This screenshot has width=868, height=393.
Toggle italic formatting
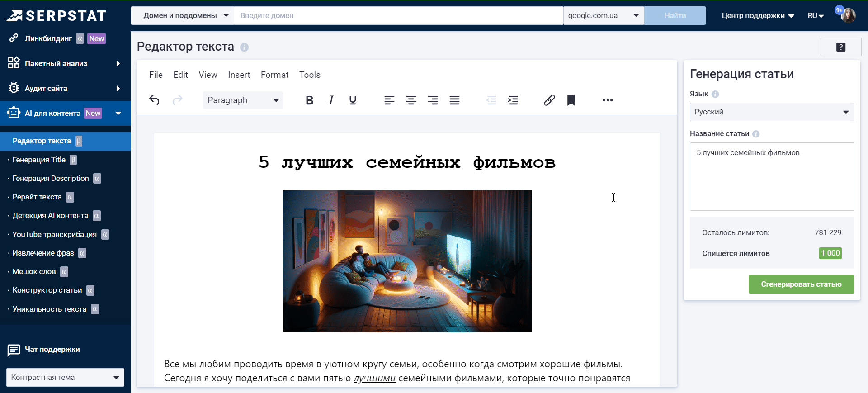331,100
